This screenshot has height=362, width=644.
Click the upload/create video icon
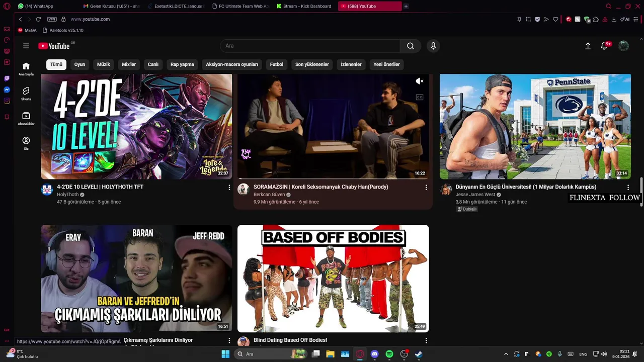(x=588, y=46)
